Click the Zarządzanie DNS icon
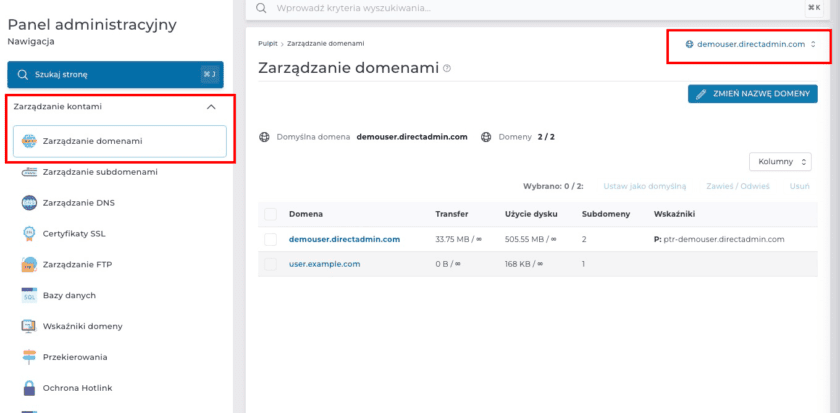Image resolution: width=840 pixels, height=413 pixels. (29, 203)
